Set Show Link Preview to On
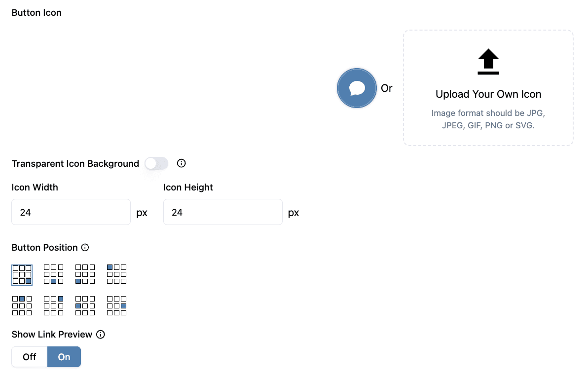This screenshot has height=377, width=588. (64, 357)
